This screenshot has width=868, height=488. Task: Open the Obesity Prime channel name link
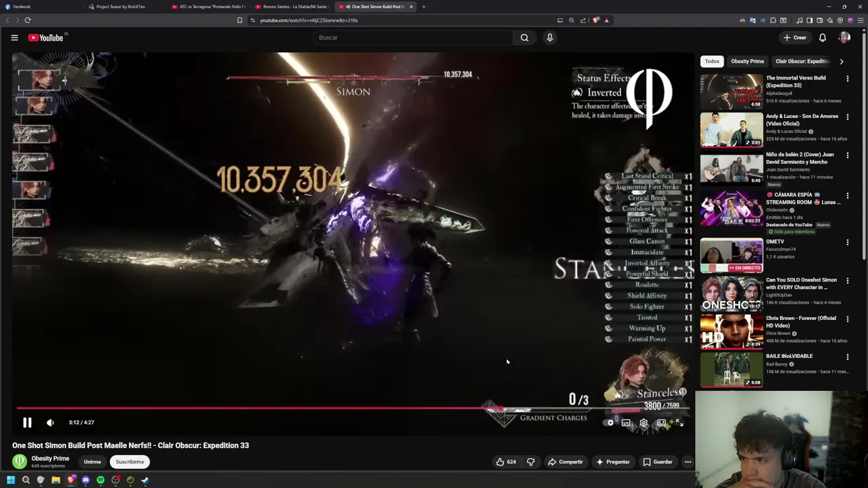tap(50, 458)
